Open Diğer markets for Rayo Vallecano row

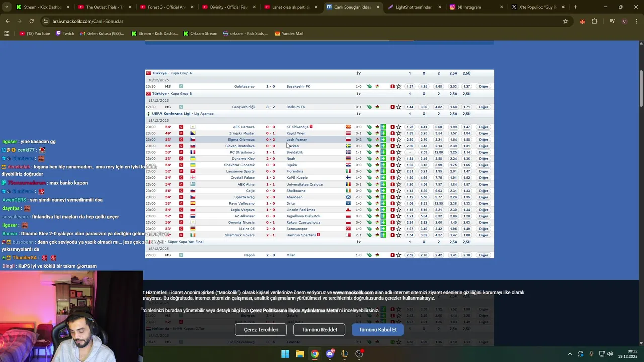click(x=484, y=203)
